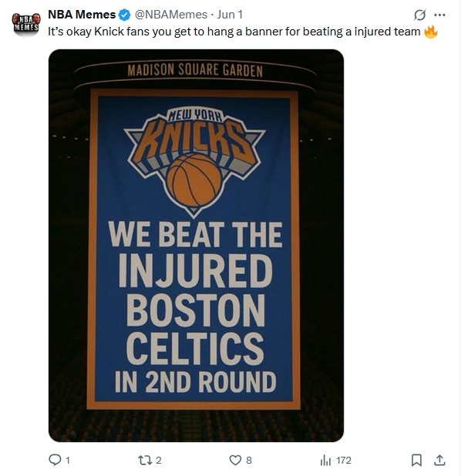
Task: Click the tweet text about Knick fans
Action: tap(231, 32)
